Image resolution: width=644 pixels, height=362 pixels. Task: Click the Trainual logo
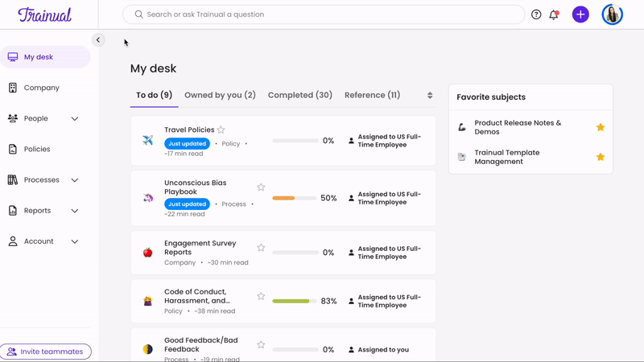(x=44, y=14)
